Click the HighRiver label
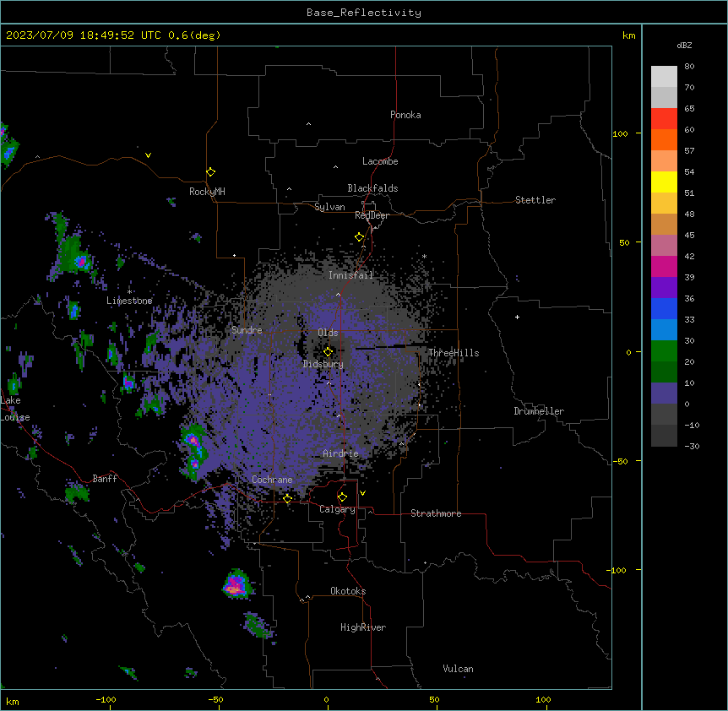728x711 pixels. pyautogui.click(x=363, y=627)
